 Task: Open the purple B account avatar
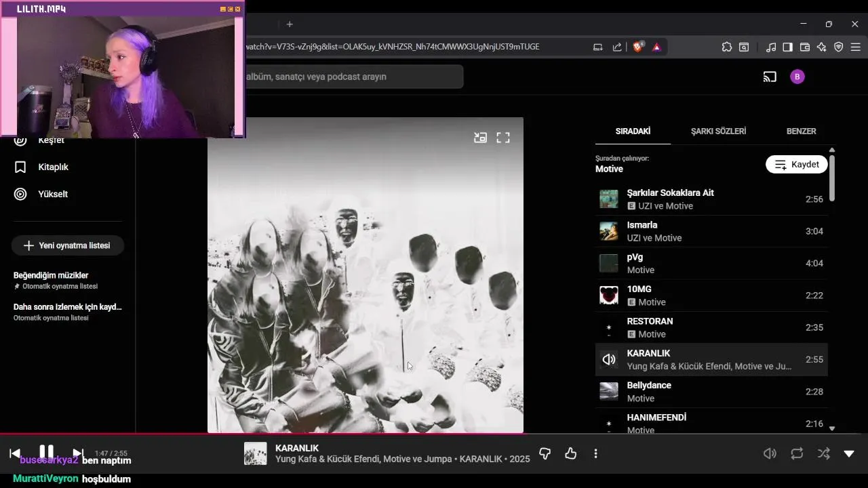[x=797, y=77]
